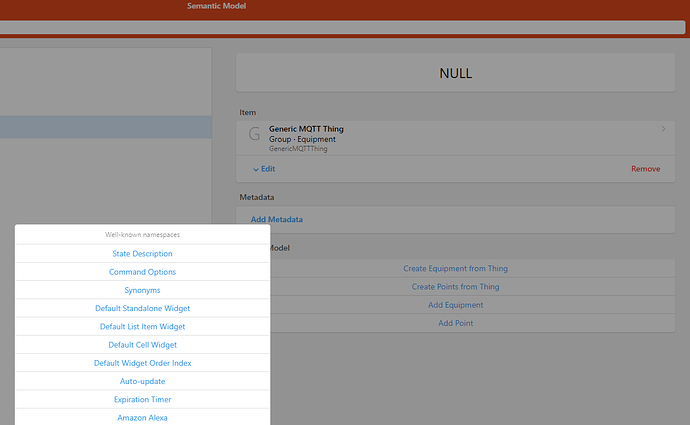Viewport: 690px width, 425px height.
Task: Click the Semantic Model page title
Action: coord(217,6)
